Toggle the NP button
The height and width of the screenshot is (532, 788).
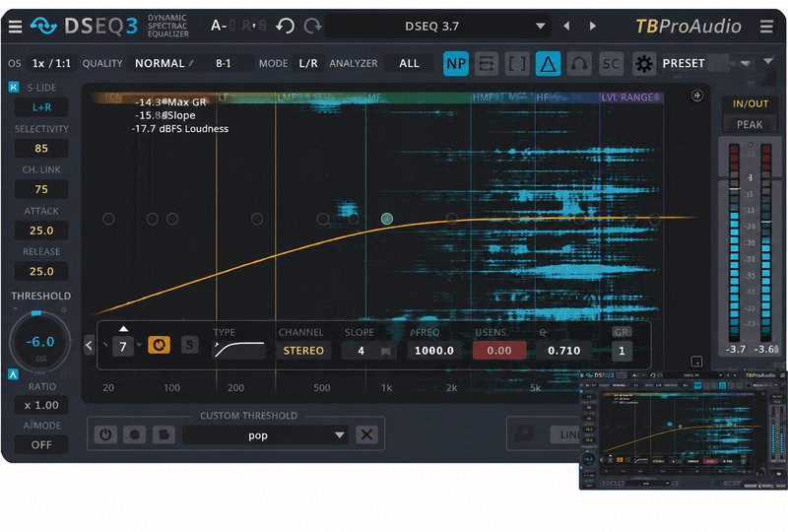coord(456,64)
